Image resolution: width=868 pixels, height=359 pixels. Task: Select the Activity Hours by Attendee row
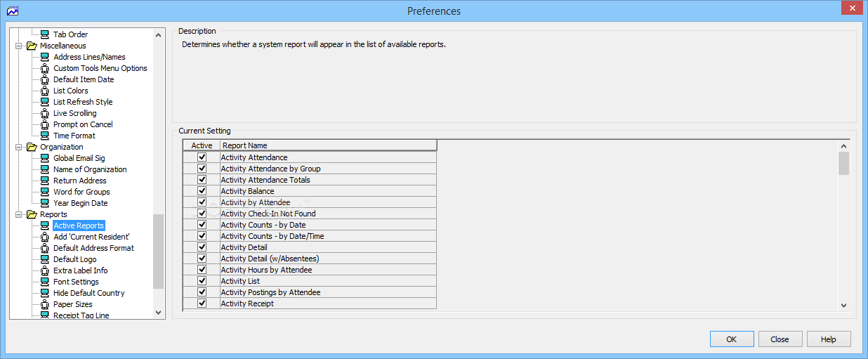pyautogui.click(x=310, y=270)
